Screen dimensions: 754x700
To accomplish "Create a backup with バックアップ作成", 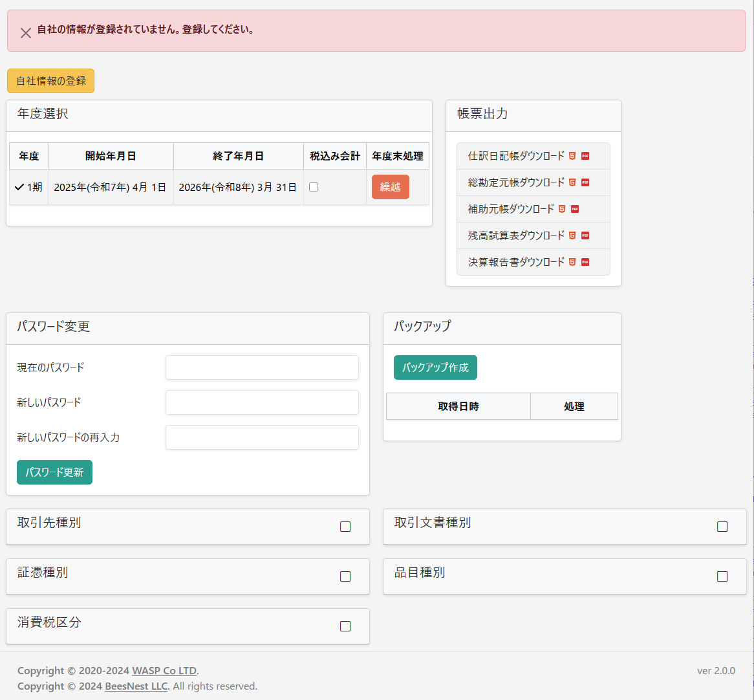I will pyautogui.click(x=435, y=367).
